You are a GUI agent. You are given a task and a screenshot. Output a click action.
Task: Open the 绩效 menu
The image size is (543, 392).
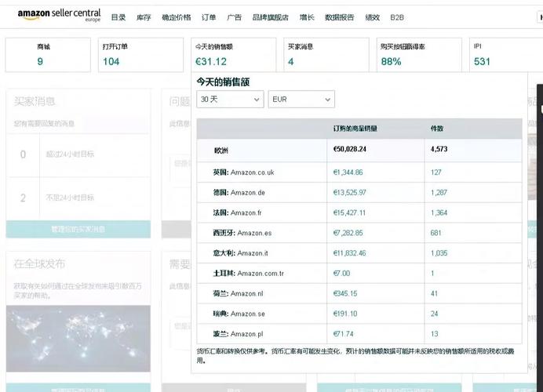[x=373, y=17]
